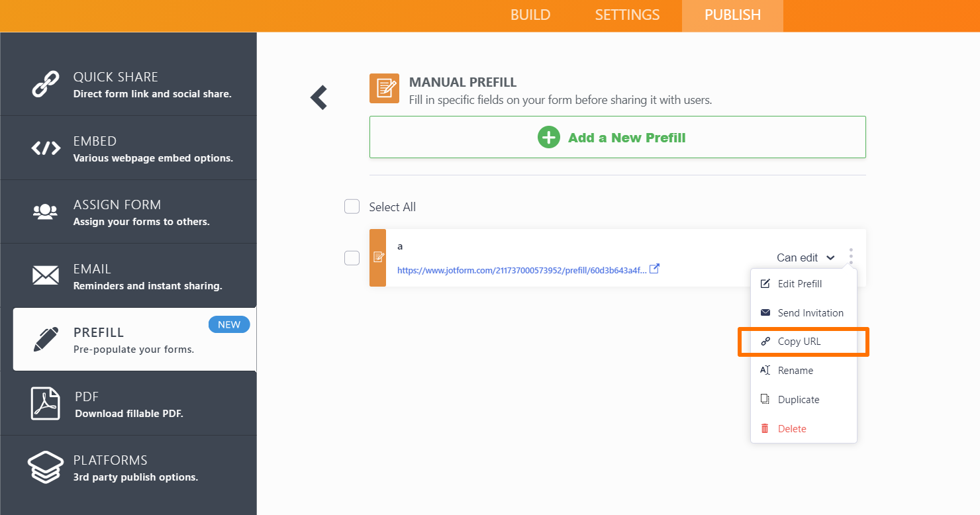Click the envelope icon next to Send Invitation

(x=765, y=312)
